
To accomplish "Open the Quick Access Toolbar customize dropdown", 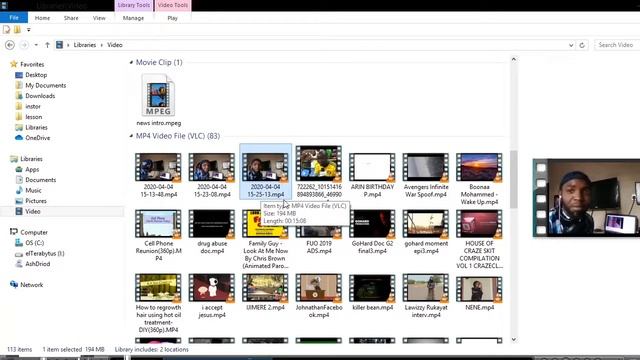I will pos(28,29).
